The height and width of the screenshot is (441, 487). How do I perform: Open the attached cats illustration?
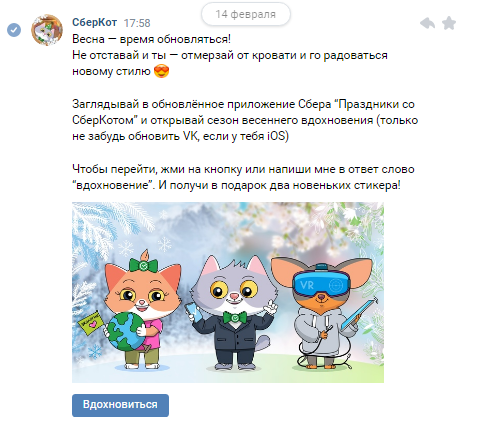[228, 292]
